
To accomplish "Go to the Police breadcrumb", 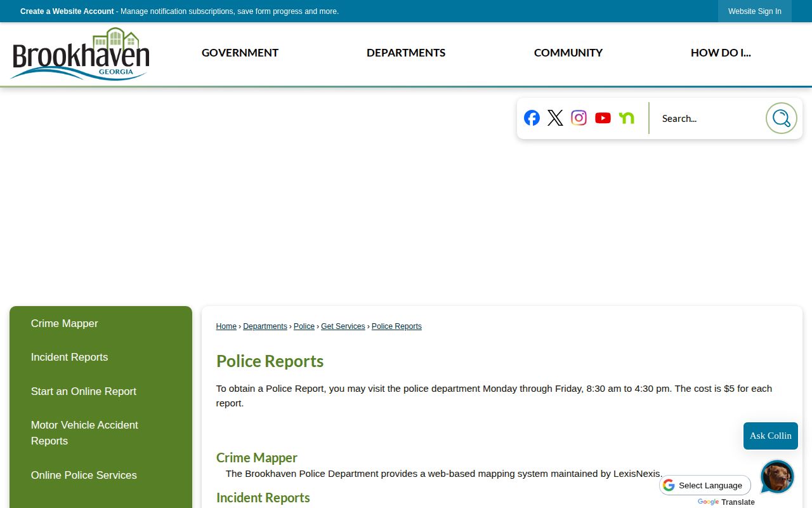I will [304, 326].
